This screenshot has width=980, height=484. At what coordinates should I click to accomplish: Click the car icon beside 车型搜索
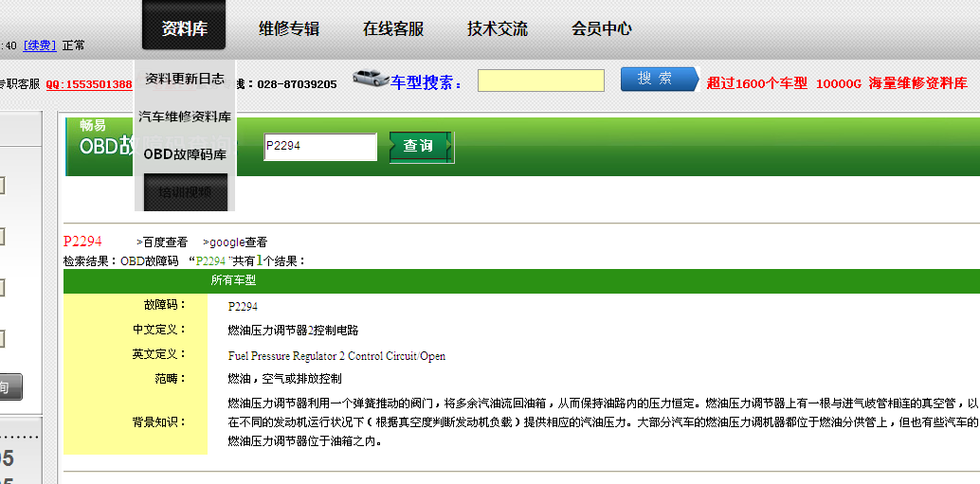[x=371, y=78]
